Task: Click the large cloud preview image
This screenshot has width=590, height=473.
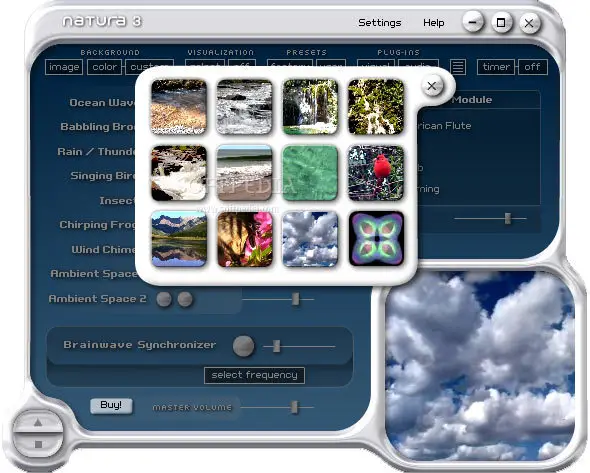Action: click(480, 366)
